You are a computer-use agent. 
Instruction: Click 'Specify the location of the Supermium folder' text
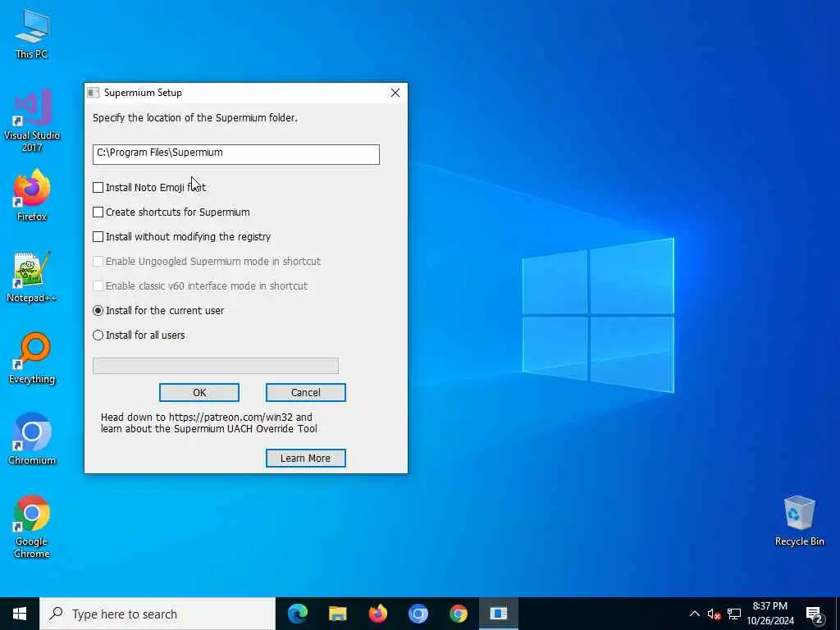(x=195, y=118)
